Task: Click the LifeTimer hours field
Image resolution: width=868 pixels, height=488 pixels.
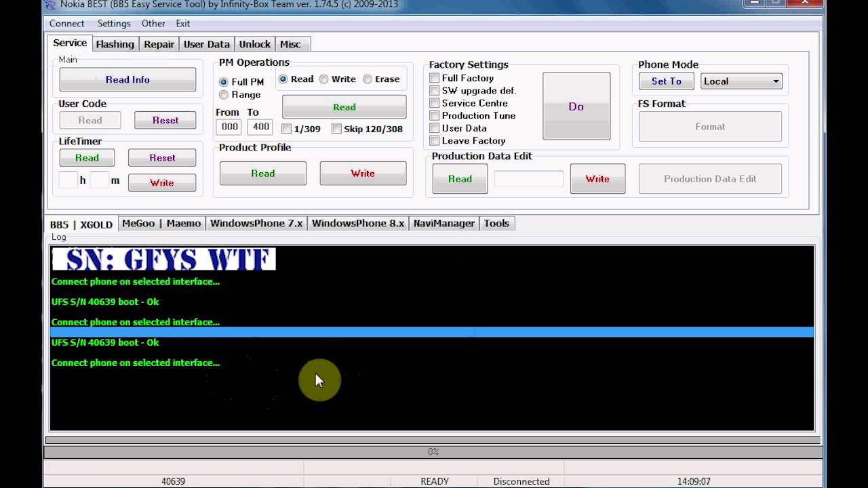Action: point(68,180)
